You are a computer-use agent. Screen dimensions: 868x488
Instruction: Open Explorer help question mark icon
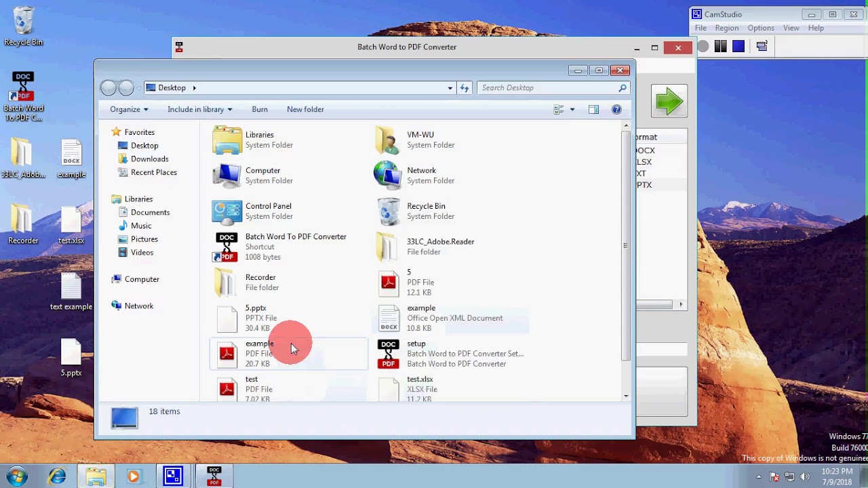coord(616,109)
